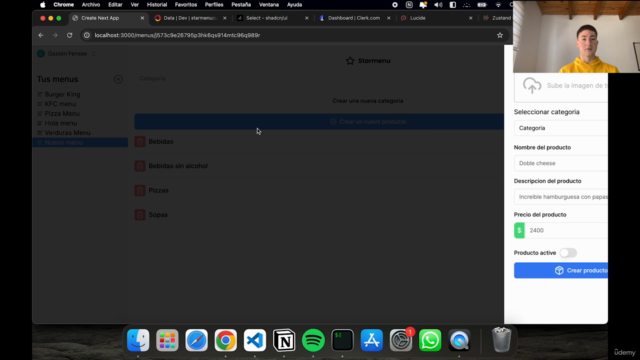This screenshot has width=640, height=360.
Task: Click the Precio del producto input field
Action: tap(566, 230)
